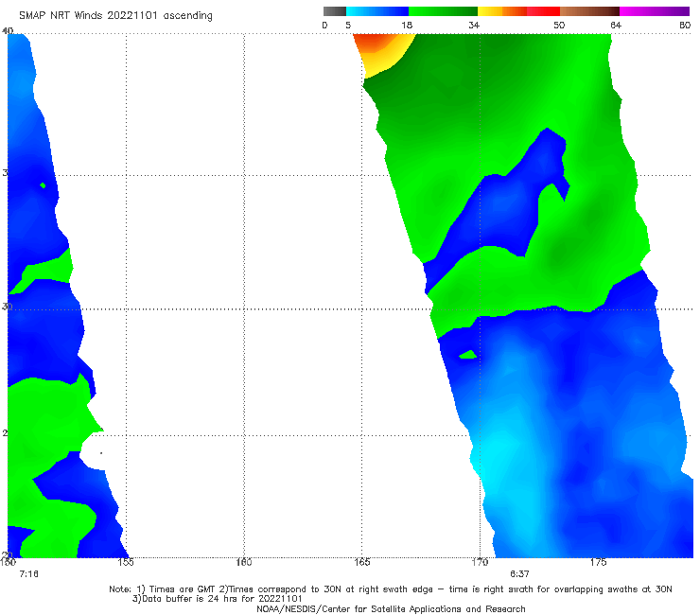Viewport: 700px width, 615px height.
Task: Click the "SMAP NRT Winds 20221101 ascending" title
Action: point(115,15)
